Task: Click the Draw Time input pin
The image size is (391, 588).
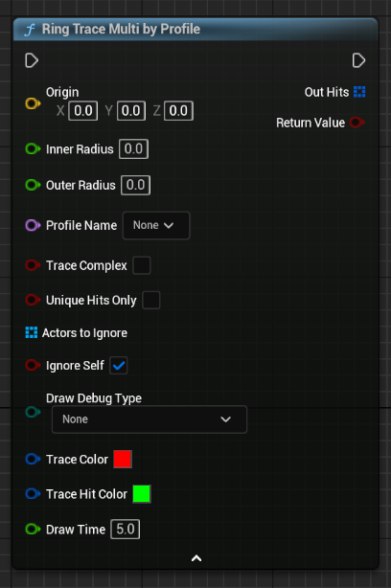Action: click(x=33, y=530)
